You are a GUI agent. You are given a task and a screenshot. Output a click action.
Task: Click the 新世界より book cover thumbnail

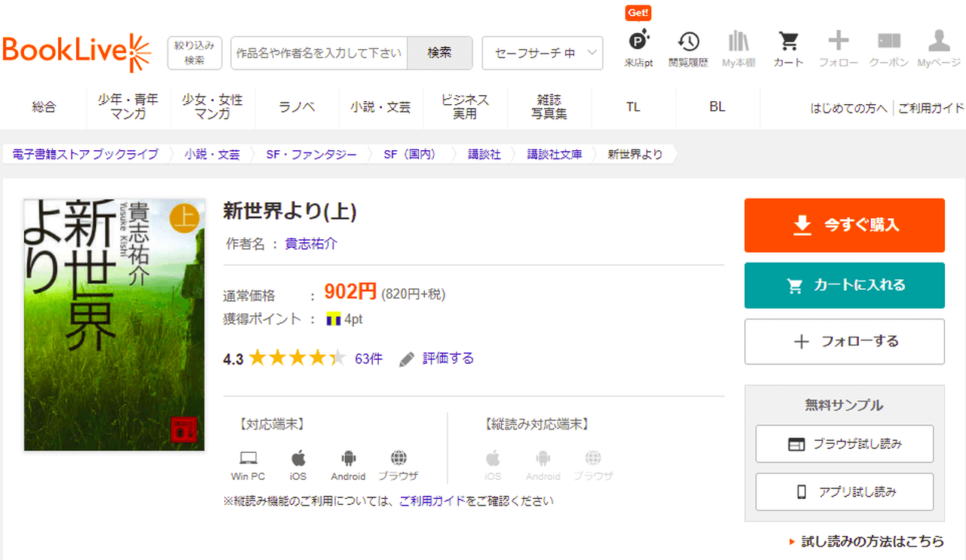(114, 325)
